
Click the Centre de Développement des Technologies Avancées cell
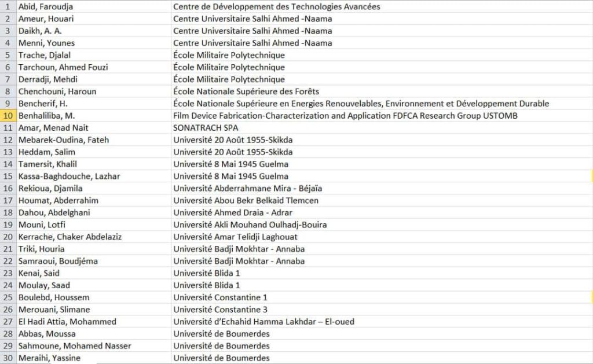[382, 6]
